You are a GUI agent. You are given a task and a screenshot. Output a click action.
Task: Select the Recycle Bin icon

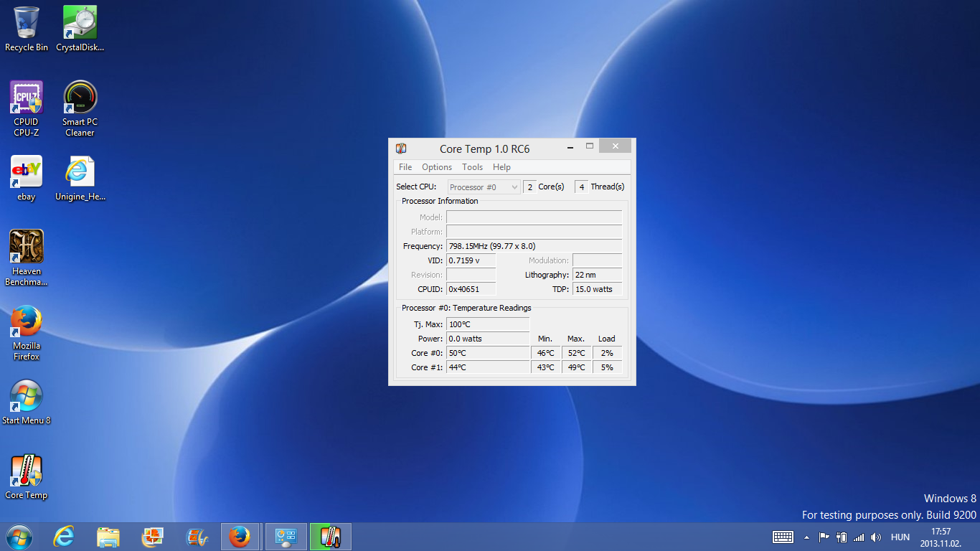27,24
